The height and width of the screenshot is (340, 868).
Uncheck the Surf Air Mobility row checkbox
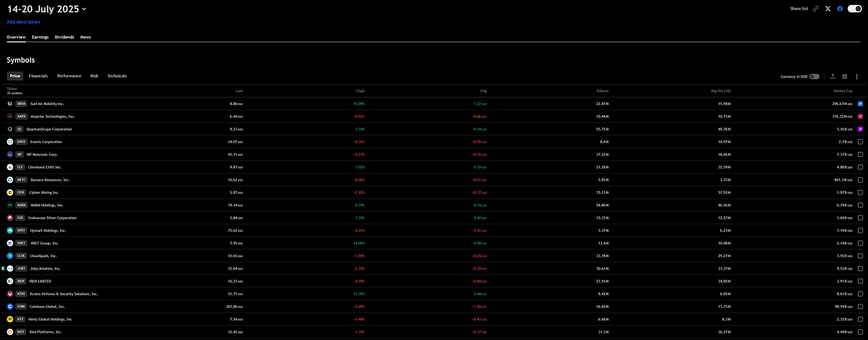click(x=860, y=104)
